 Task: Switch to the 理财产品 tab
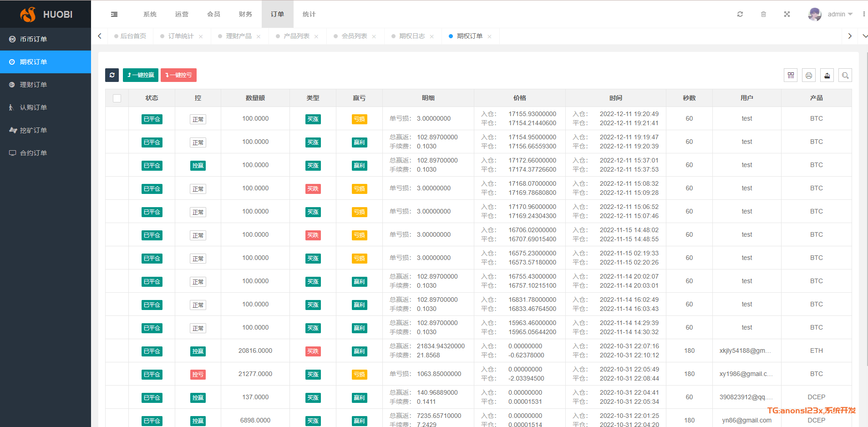click(239, 36)
